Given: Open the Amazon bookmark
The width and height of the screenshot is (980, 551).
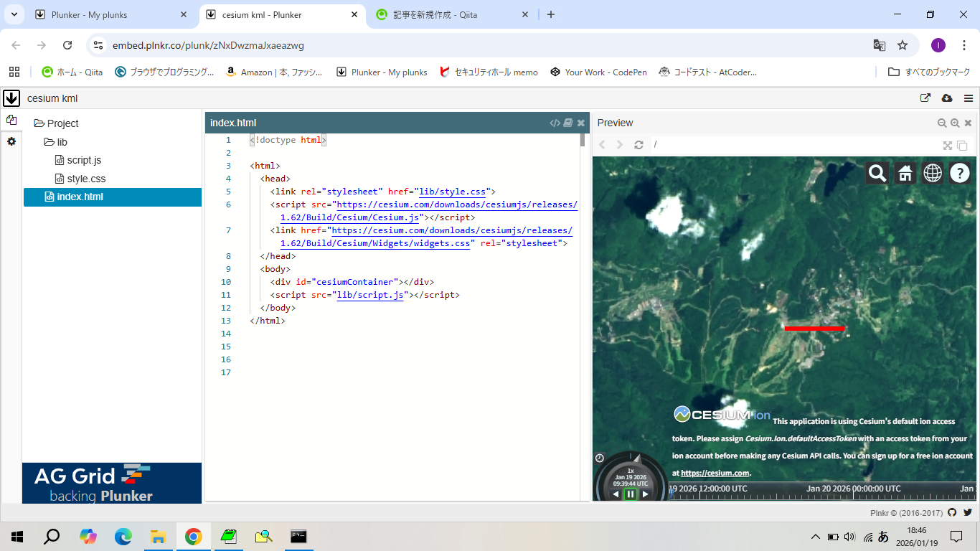Looking at the screenshot, I should coord(274,72).
